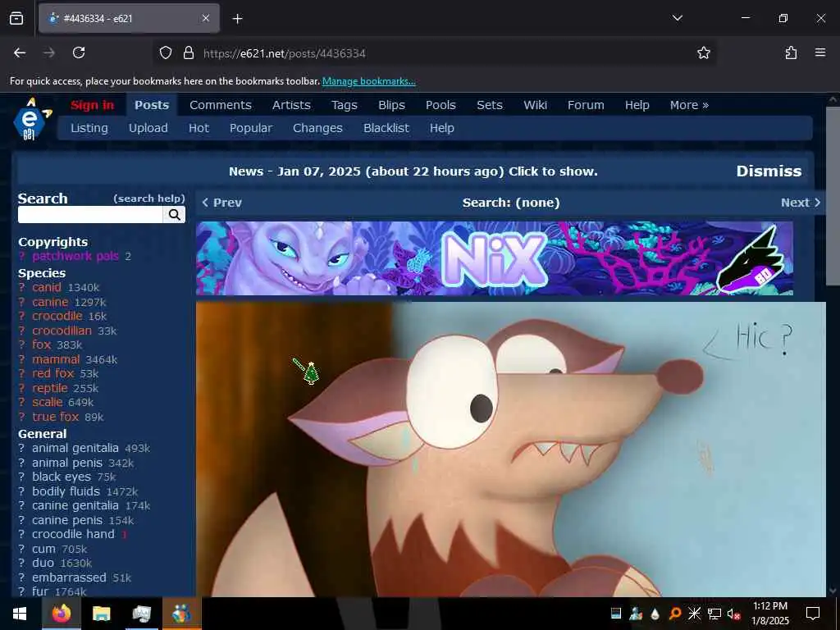Click the fox species tag
Screen dimensions: 840x630
coord(41,345)
